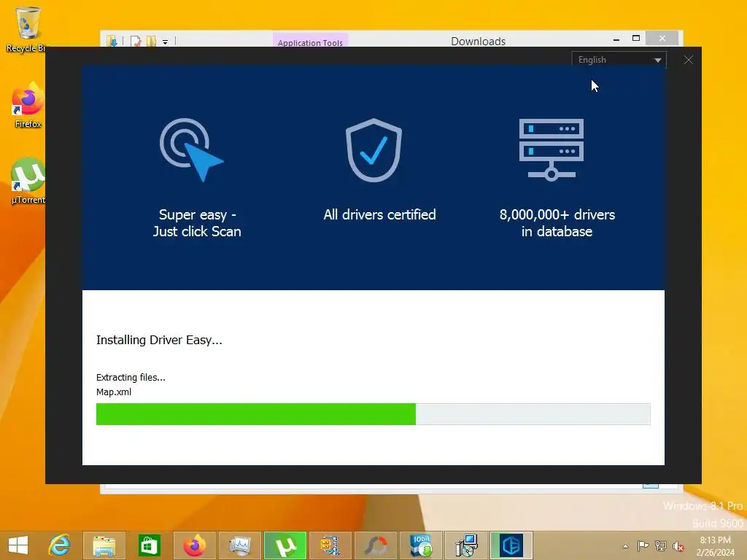Open quick access toolbar dropdown in Downloads
Screen dimensions: 747x560
tap(165, 42)
